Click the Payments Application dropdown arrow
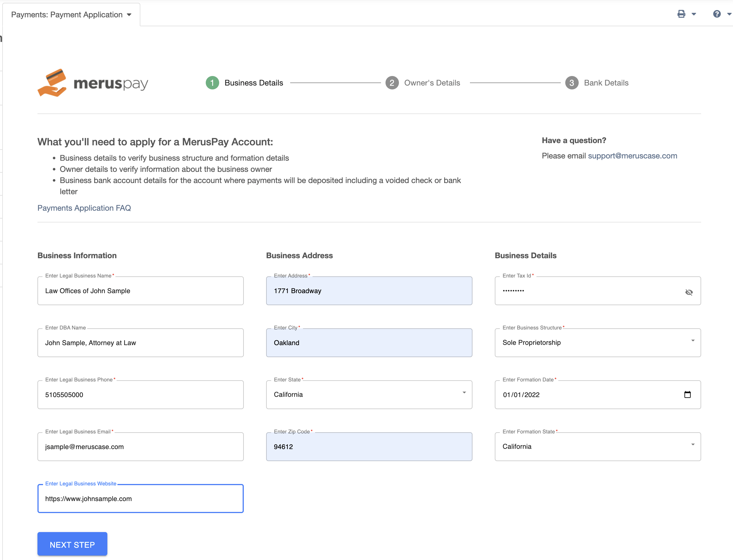Image resolution: width=733 pixels, height=560 pixels. pos(130,14)
